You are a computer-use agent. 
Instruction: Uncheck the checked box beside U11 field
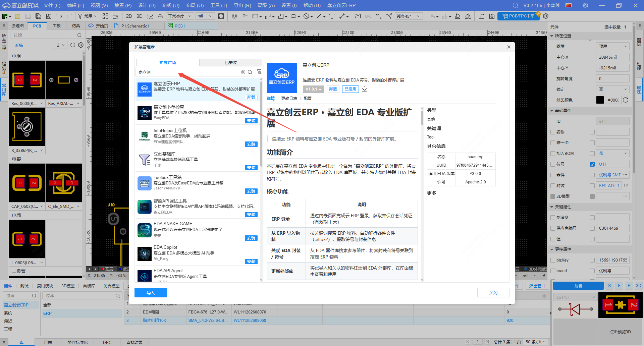coord(592,164)
